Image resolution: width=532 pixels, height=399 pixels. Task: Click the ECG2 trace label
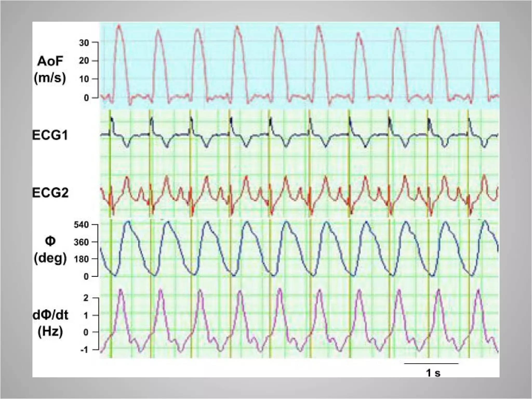point(50,193)
